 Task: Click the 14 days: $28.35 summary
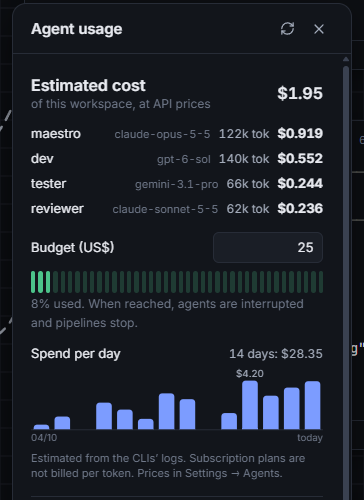point(276,354)
